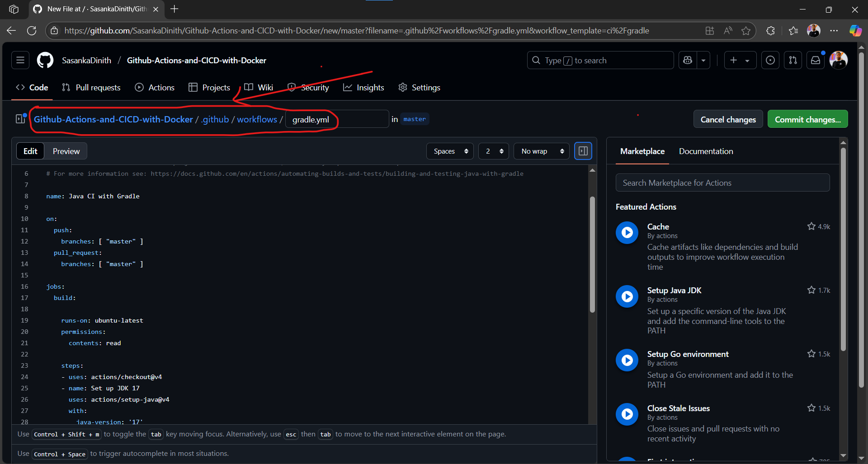Toggle editor side panel icon

pyautogui.click(x=583, y=151)
